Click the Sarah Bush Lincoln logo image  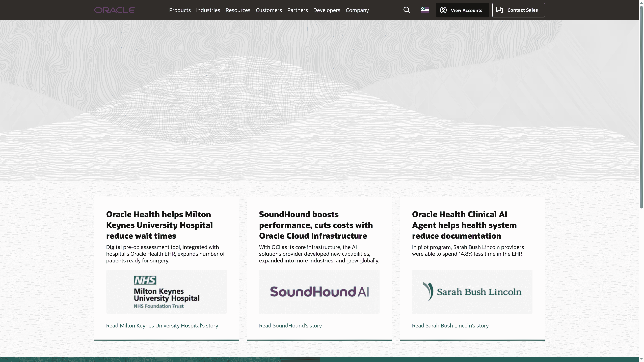tap(472, 292)
